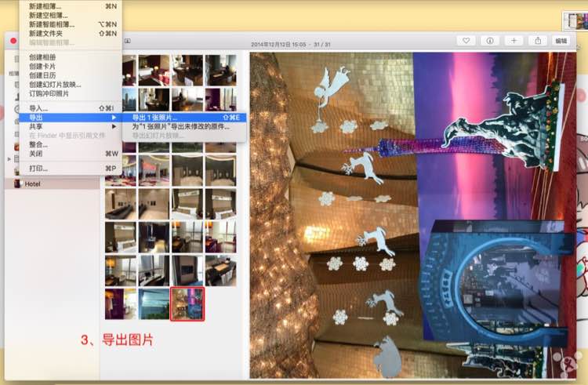Click the plus add-to toolbar button
Viewport: 588px width, 385px height.
coord(514,41)
